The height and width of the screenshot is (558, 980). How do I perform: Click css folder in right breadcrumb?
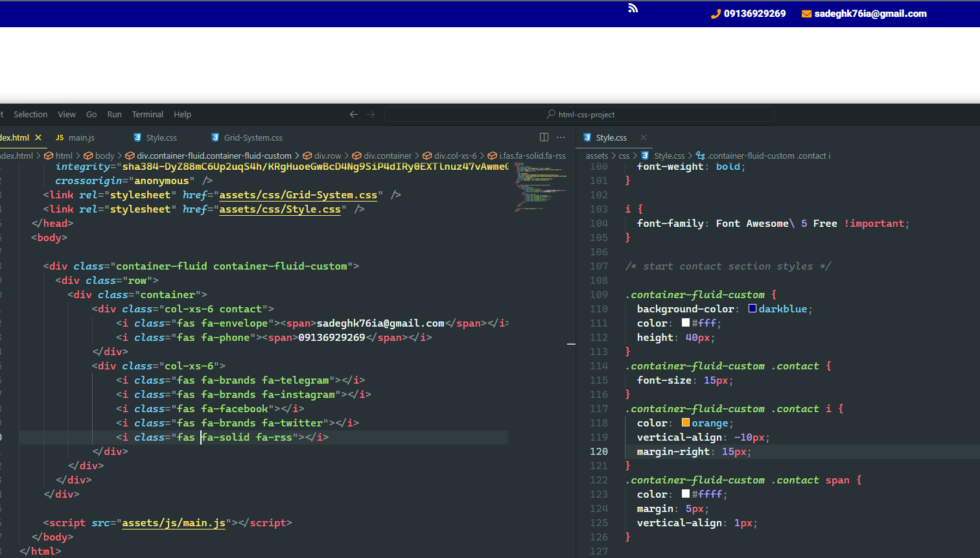click(x=624, y=156)
